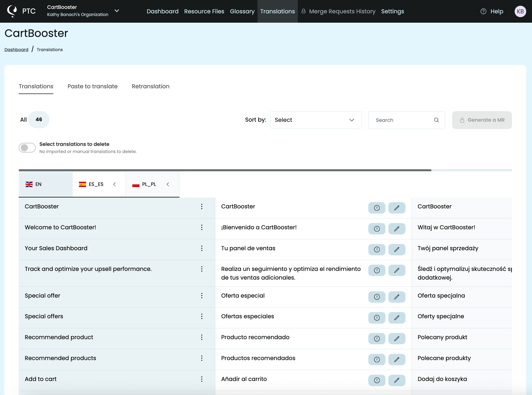This screenshot has height=395, width=532.
Task: Click the Help question mark icon
Action: point(483,11)
